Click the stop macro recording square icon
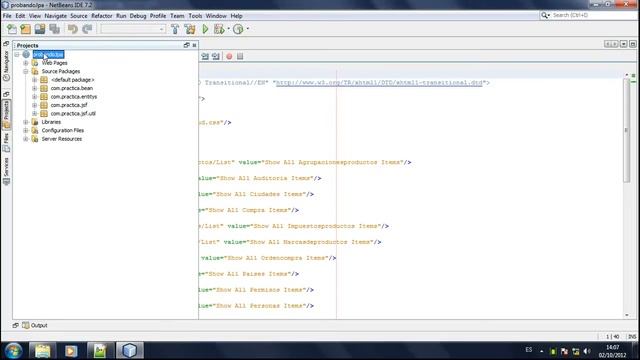 click(240, 56)
